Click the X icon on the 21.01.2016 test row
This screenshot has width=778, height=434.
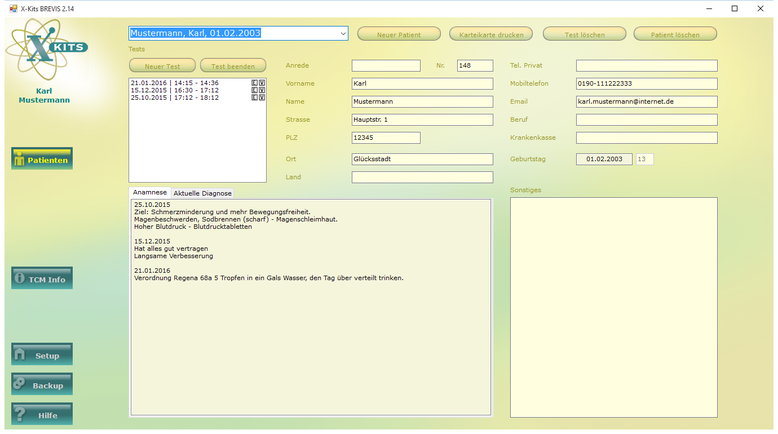(x=262, y=83)
